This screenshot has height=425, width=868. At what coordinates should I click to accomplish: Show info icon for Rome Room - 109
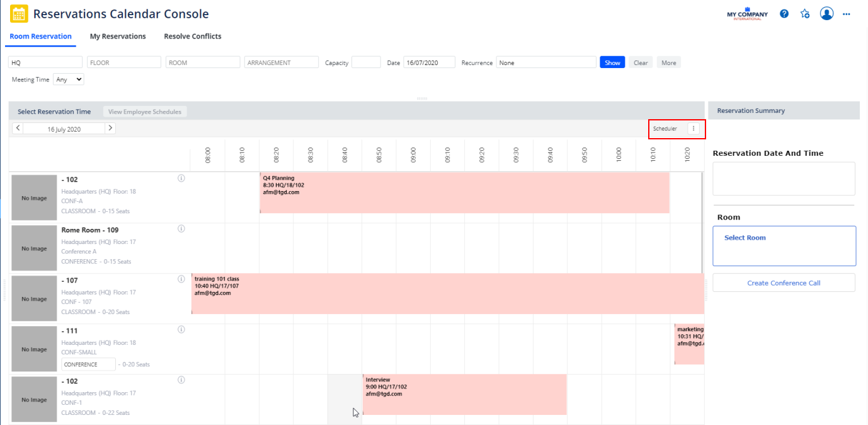click(181, 229)
